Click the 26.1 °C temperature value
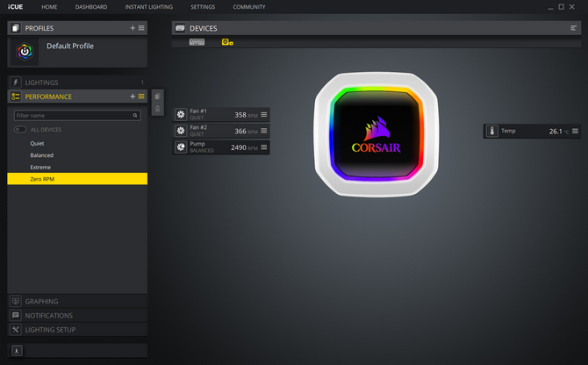 (x=559, y=132)
